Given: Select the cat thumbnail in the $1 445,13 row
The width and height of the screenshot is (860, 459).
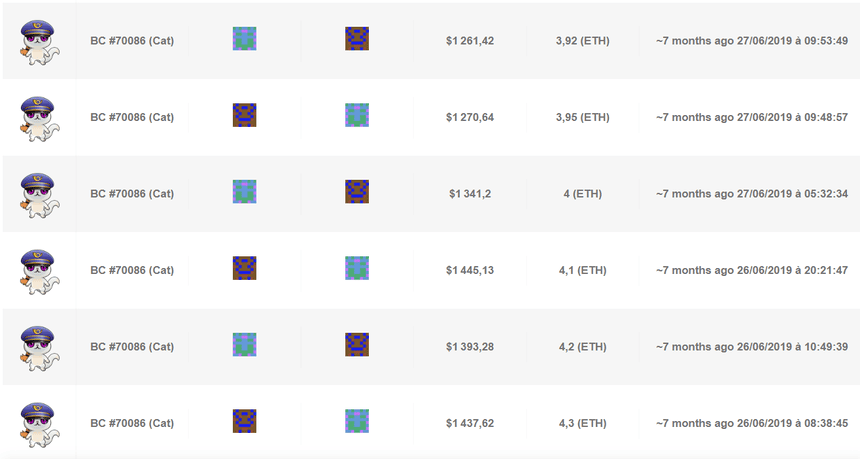Looking at the screenshot, I should click(x=38, y=270).
